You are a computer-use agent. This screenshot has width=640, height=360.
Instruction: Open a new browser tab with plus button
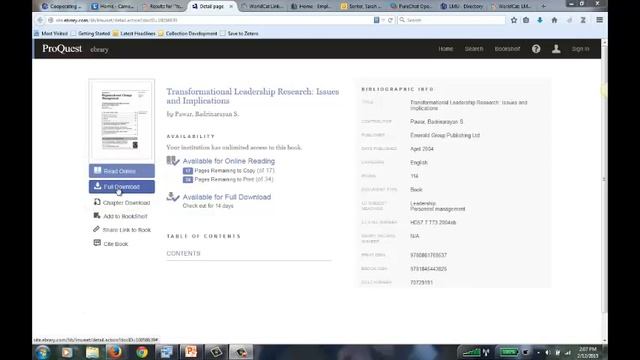point(543,6)
